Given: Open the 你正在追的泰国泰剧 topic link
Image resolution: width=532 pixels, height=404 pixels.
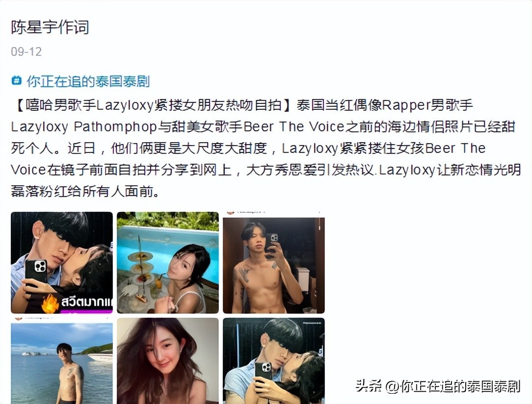Looking at the screenshot, I should coord(88,81).
